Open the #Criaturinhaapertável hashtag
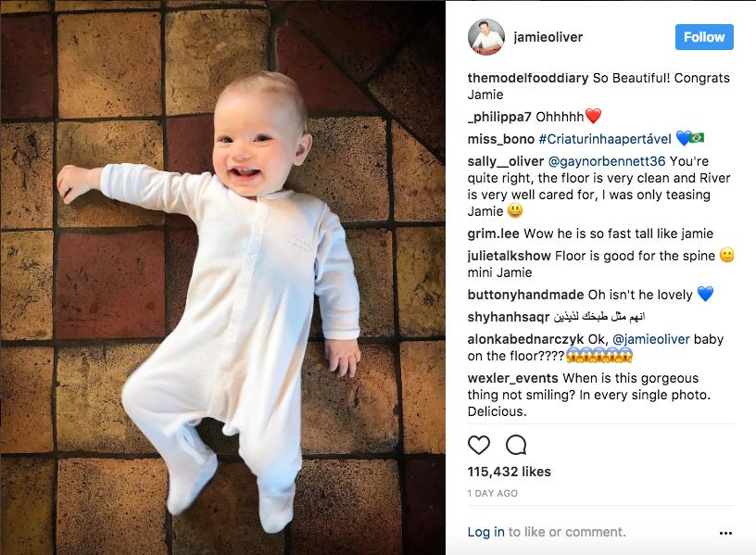The width and height of the screenshot is (756, 555). (x=605, y=139)
